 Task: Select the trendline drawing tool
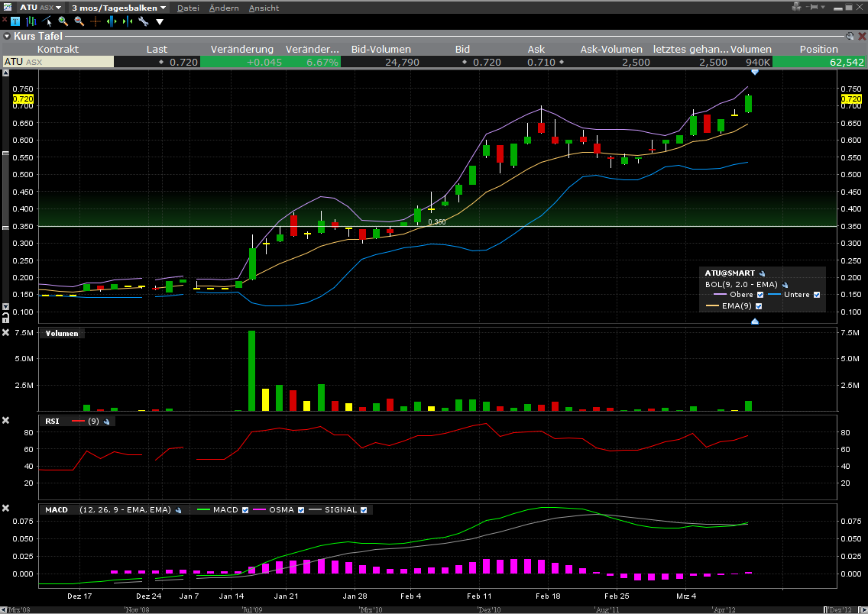pyautogui.click(x=47, y=21)
